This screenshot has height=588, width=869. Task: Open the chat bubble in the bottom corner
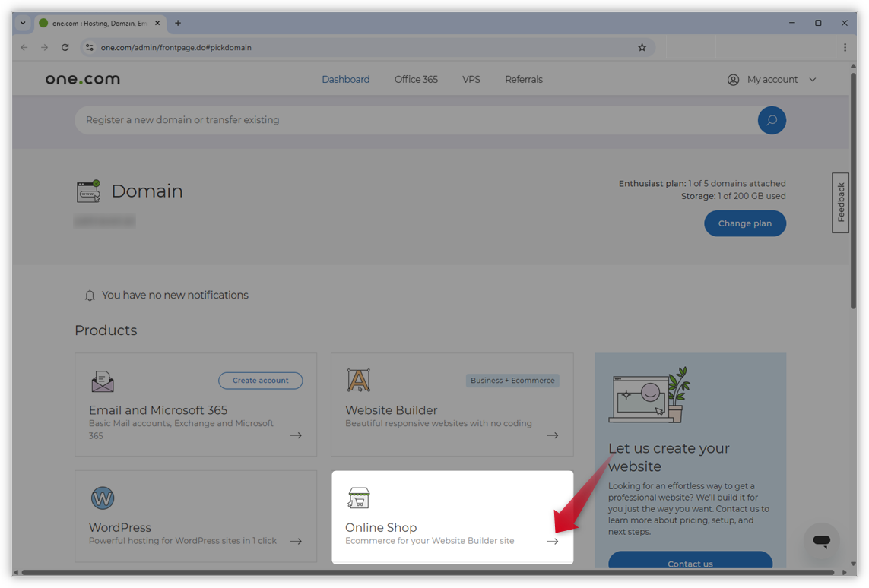(x=822, y=542)
